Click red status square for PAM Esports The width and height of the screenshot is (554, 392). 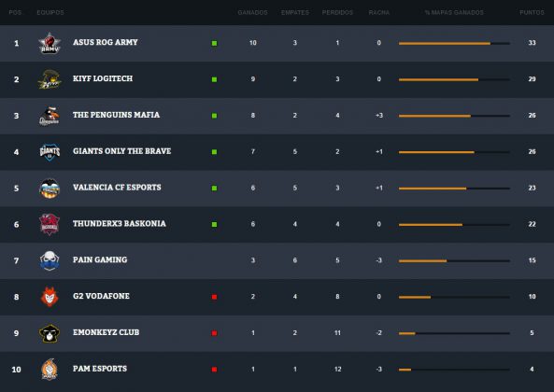click(214, 370)
